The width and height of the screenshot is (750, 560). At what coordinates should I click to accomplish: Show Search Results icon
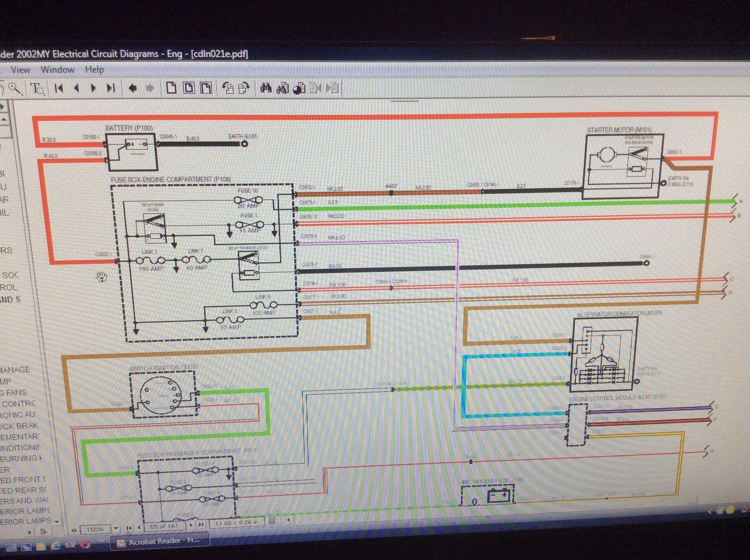[x=299, y=88]
